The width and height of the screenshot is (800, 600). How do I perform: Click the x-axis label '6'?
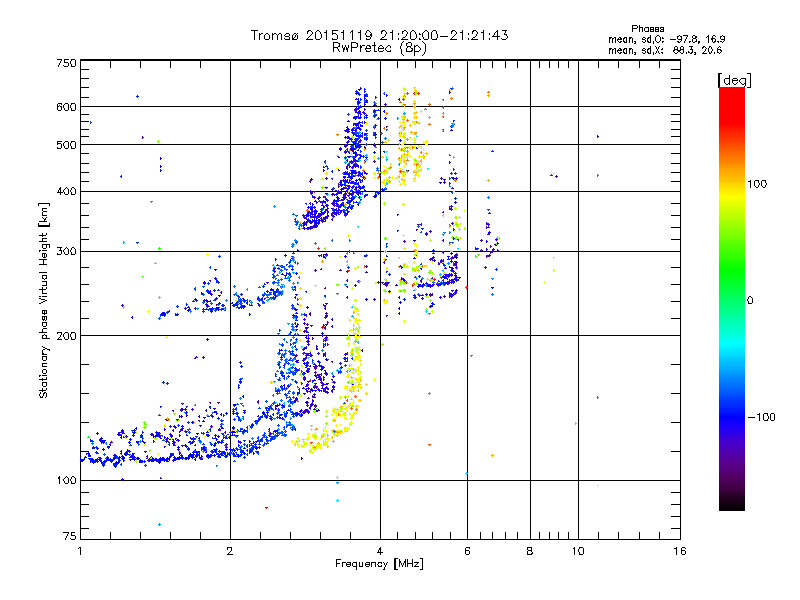point(467,551)
